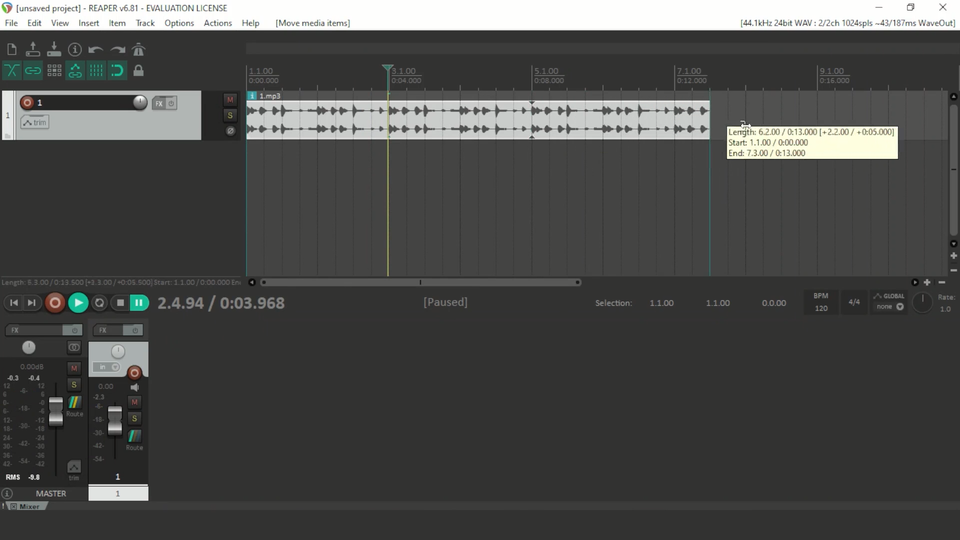
Task: Open the Insert menu
Action: (89, 23)
